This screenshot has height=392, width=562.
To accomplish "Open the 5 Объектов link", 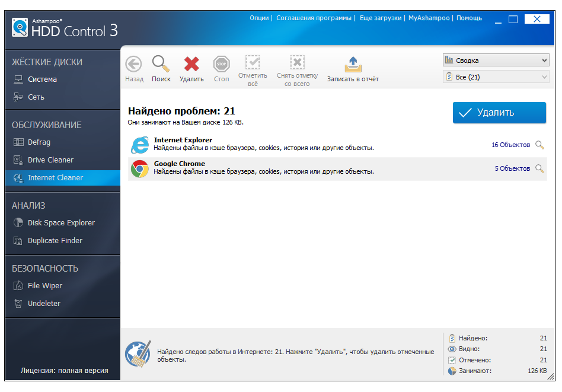I will (x=512, y=168).
